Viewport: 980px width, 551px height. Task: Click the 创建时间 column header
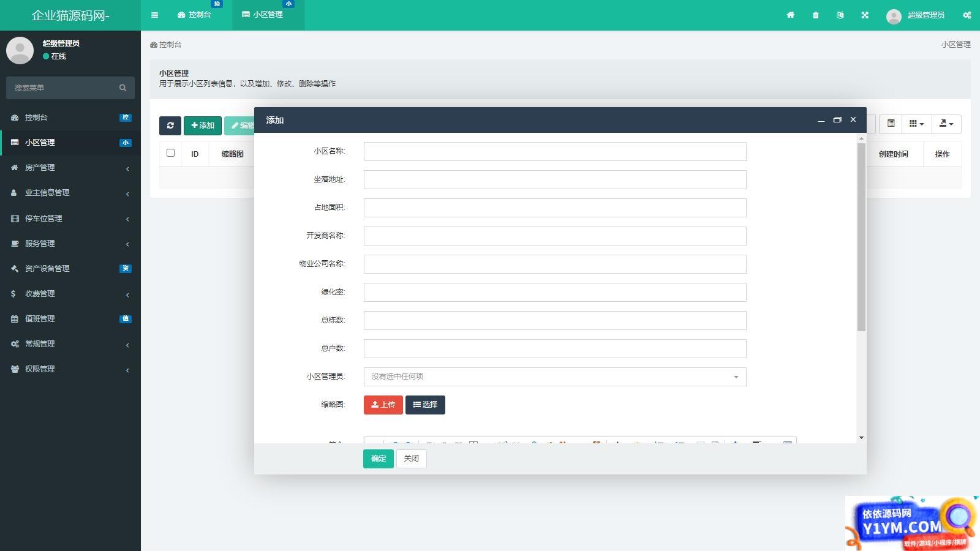[x=893, y=154]
